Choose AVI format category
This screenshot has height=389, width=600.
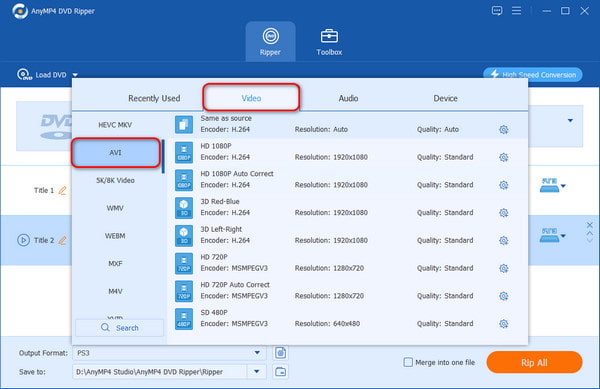(x=115, y=153)
